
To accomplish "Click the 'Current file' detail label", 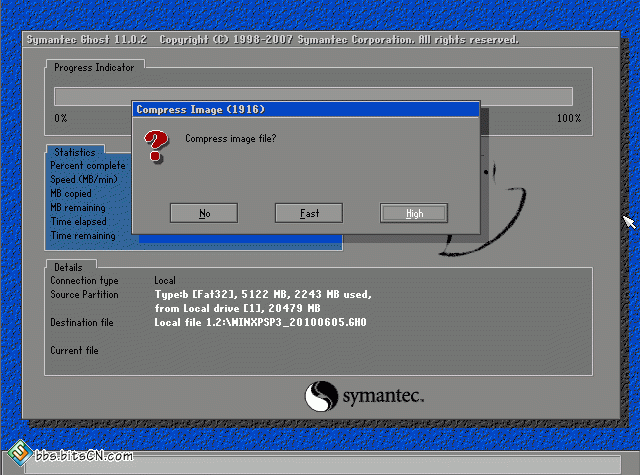I will pyautogui.click(x=74, y=350).
